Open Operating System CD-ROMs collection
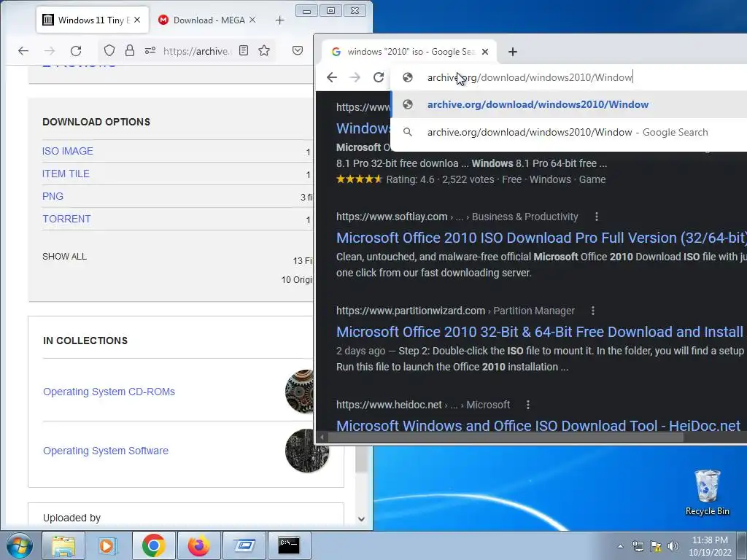This screenshot has width=747, height=560. (x=109, y=392)
